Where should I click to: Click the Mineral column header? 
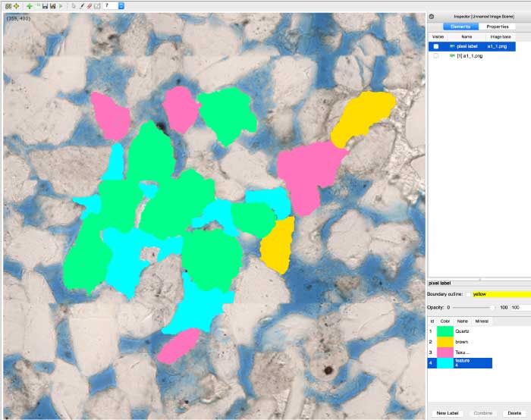482,321
